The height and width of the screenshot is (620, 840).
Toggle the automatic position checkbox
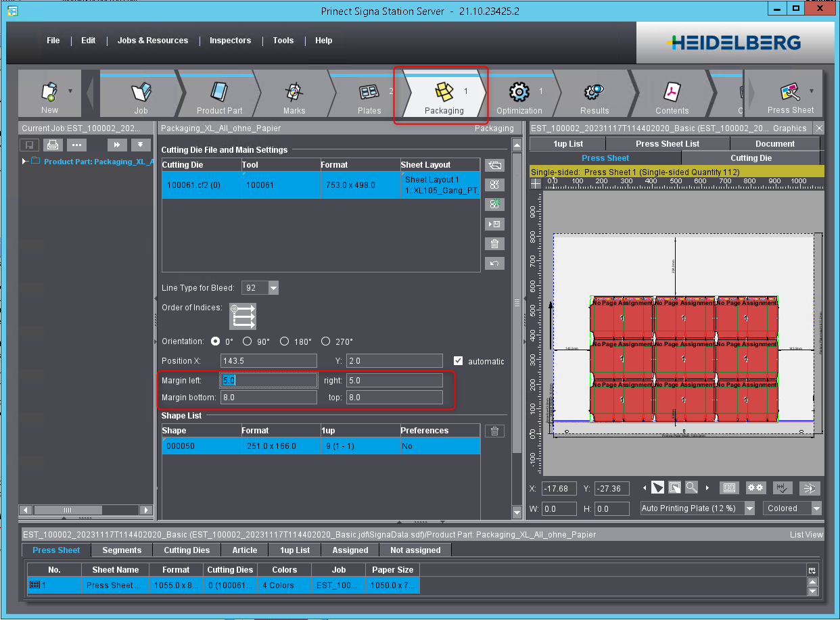coord(459,361)
